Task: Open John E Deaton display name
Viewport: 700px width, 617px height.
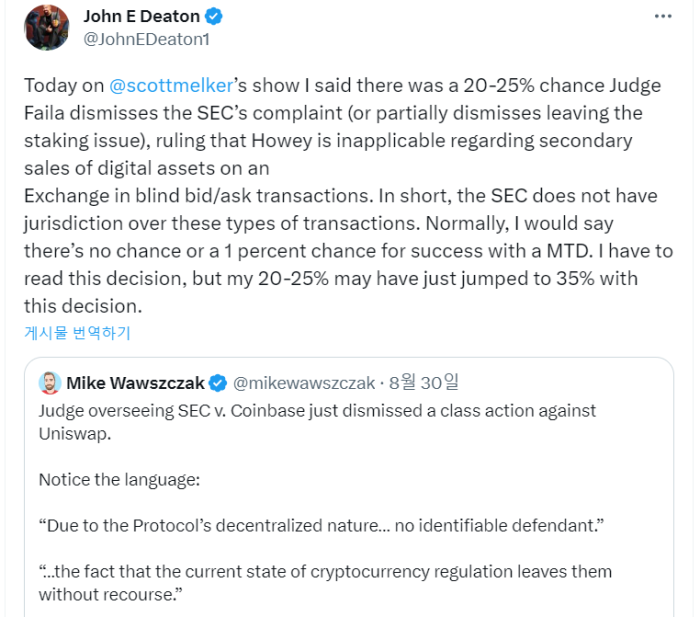Action: pos(142,17)
